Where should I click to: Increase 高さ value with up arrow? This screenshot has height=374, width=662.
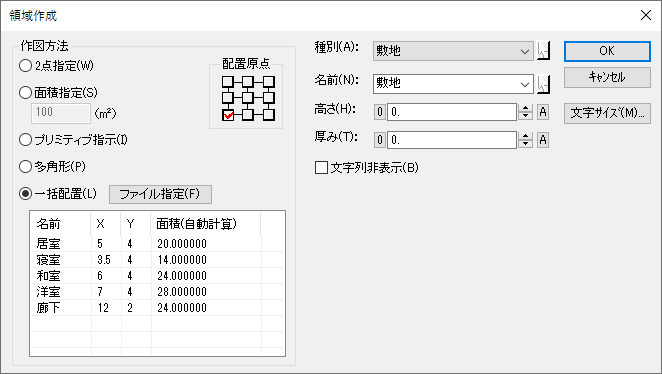pos(525,108)
